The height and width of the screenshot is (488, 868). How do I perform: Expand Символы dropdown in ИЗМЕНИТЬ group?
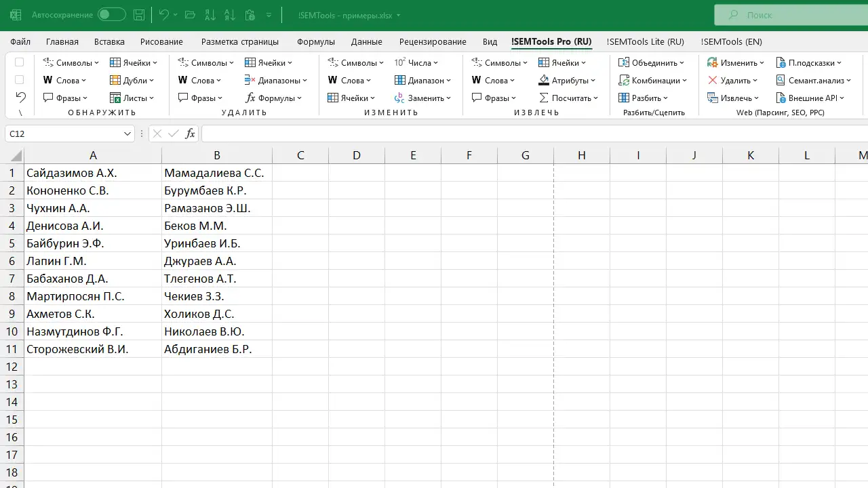point(355,62)
